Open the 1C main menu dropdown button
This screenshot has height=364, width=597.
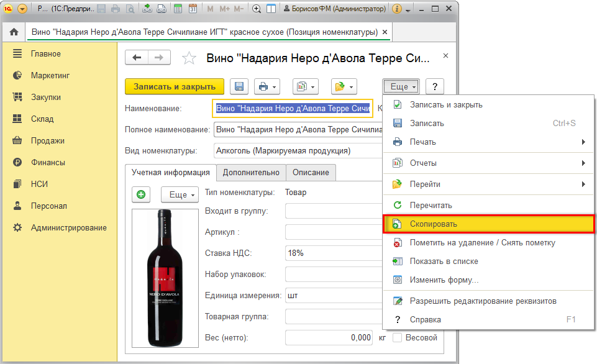(x=22, y=8)
